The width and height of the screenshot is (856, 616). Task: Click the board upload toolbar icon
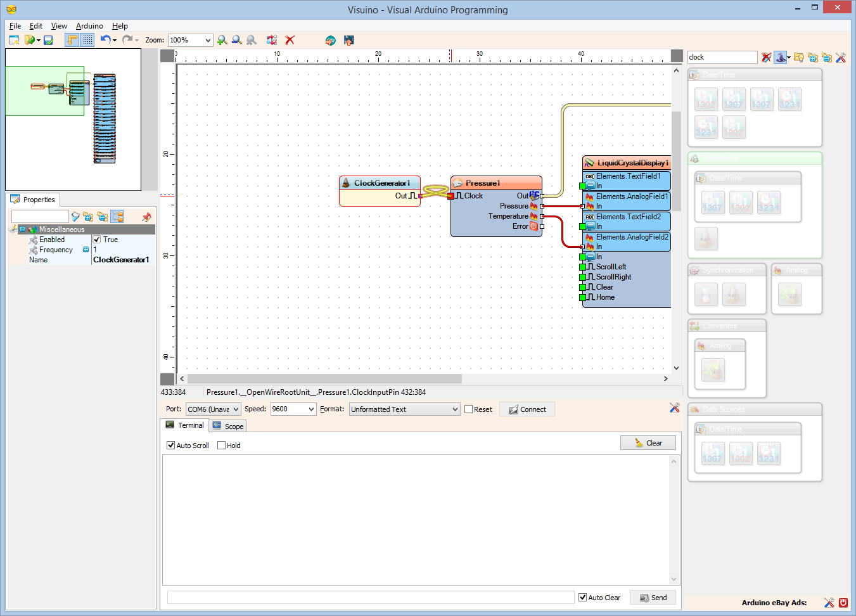(348, 40)
